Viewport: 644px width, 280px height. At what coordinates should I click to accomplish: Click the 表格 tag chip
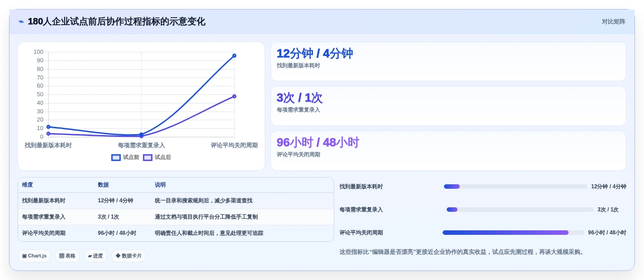(x=67, y=256)
